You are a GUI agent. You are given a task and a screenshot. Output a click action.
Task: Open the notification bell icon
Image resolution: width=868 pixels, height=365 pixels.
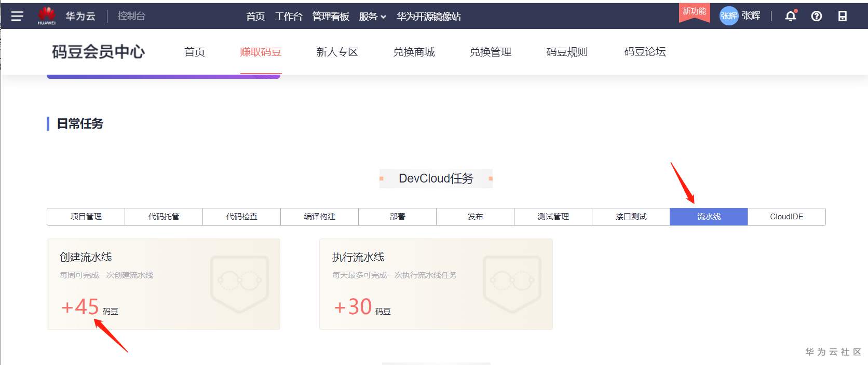[x=791, y=16]
